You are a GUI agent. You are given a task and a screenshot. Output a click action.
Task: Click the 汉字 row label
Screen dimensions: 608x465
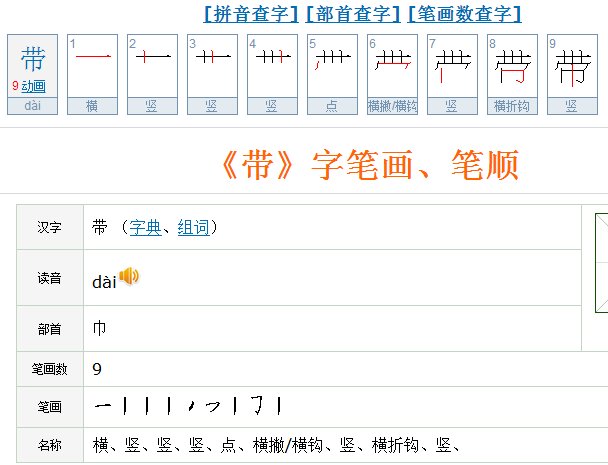click(50, 227)
